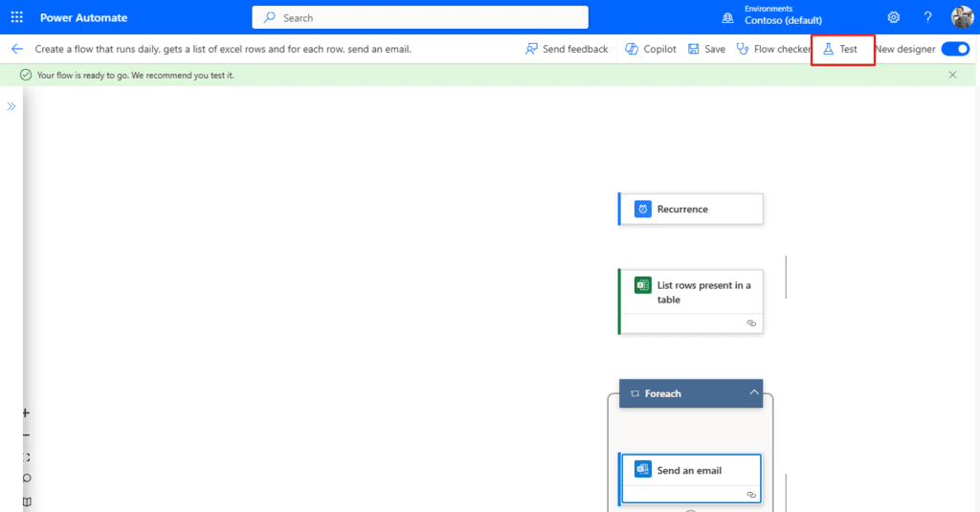Dismiss the green flow ready notification
This screenshot has height=512, width=980.
point(952,75)
